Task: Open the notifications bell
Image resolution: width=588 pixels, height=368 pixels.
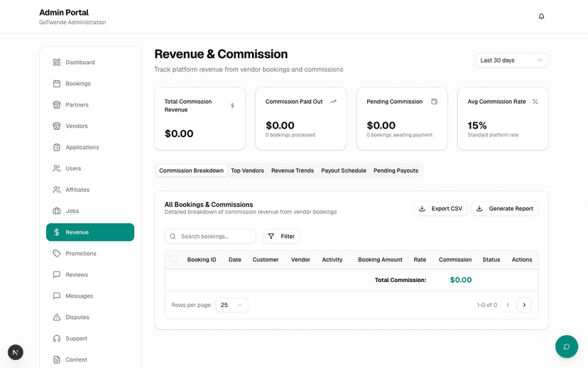Action: (x=541, y=16)
